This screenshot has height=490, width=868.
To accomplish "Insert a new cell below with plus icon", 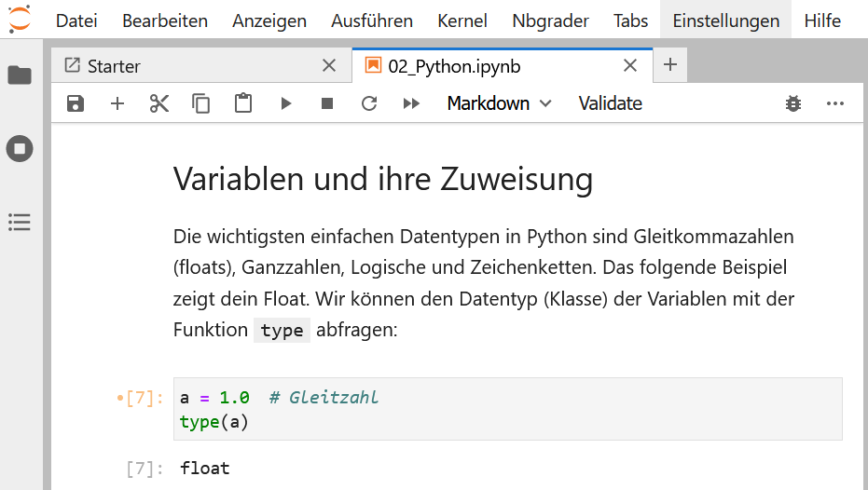I will point(117,103).
